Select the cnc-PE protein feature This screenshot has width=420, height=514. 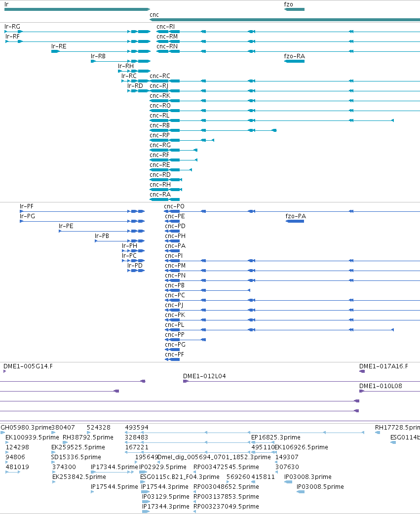pos(172,221)
